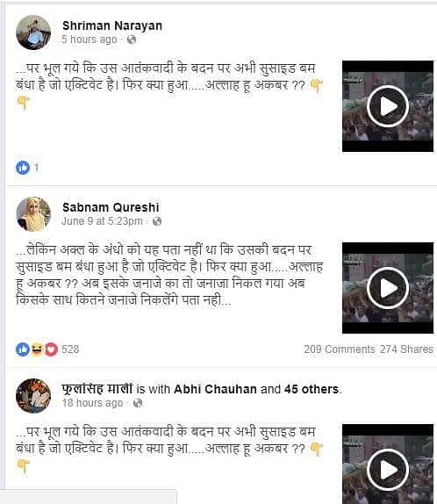Image resolution: width=437 pixels, height=504 pixels.
Task: Play the video in Shriman Narayan's post
Action: [x=388, y=106]
